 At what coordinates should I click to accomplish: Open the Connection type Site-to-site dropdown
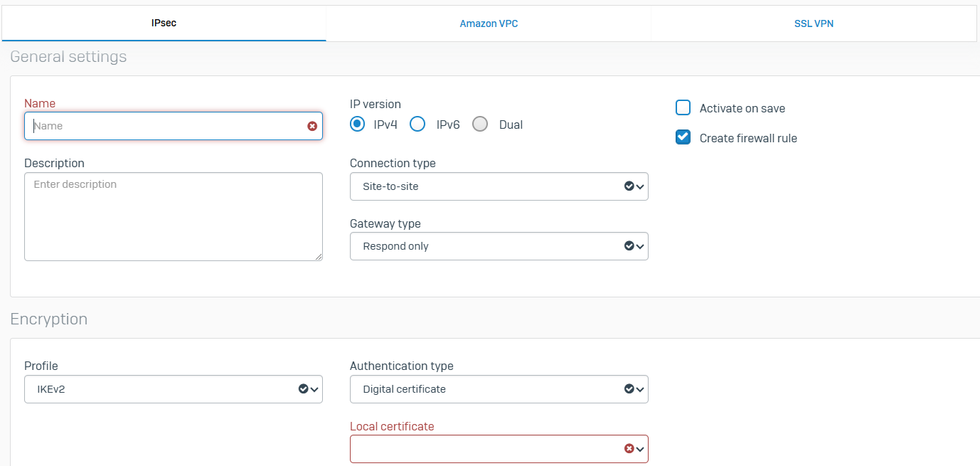coord(499,186)
